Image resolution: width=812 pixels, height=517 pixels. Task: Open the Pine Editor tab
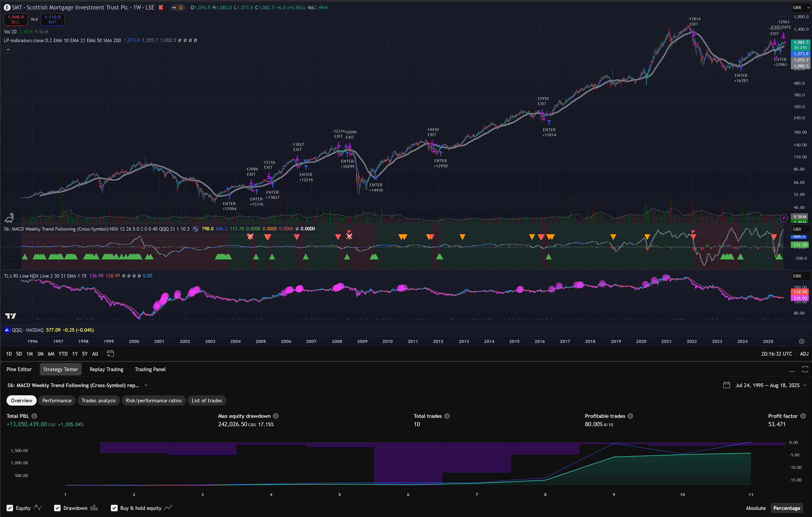(x=19, y=369)
